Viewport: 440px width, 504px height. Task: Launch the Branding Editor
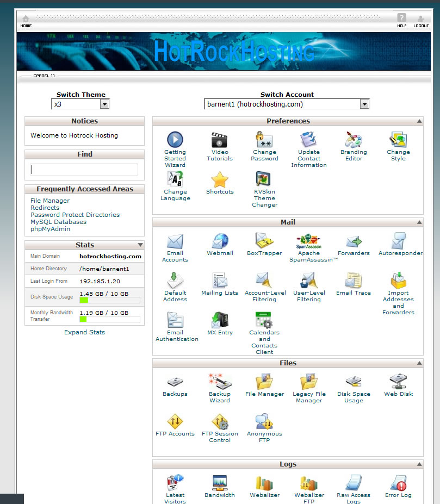click(354, 140)
